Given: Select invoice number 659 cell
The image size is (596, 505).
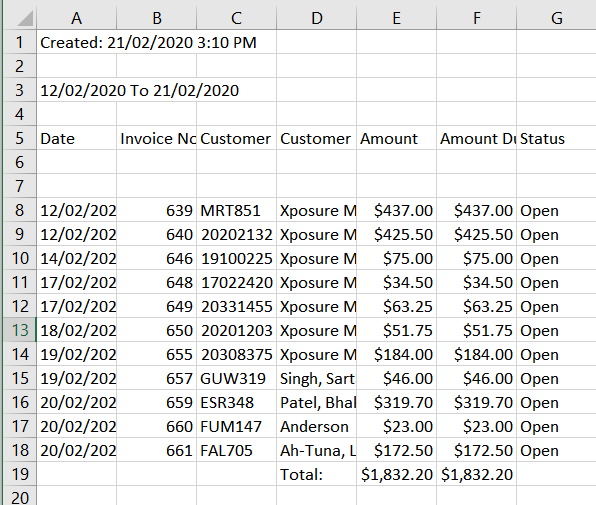Looking at the screenshot, I should tap(157, 402).
